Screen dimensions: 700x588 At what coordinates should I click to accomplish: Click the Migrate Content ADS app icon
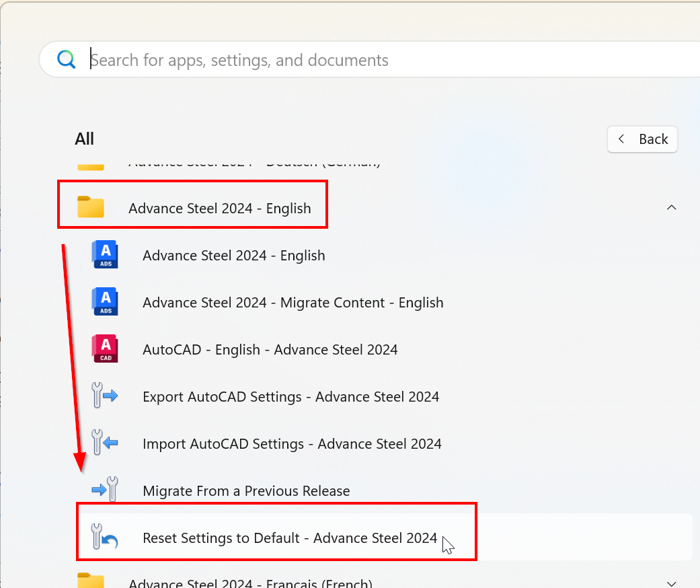105,302
